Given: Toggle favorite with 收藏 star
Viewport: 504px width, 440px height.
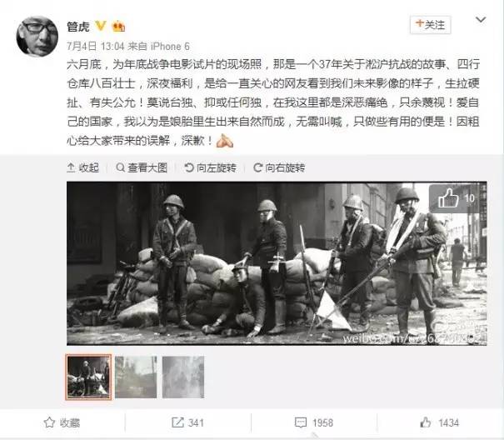Looking at the screenshot, I should point(62,422).
